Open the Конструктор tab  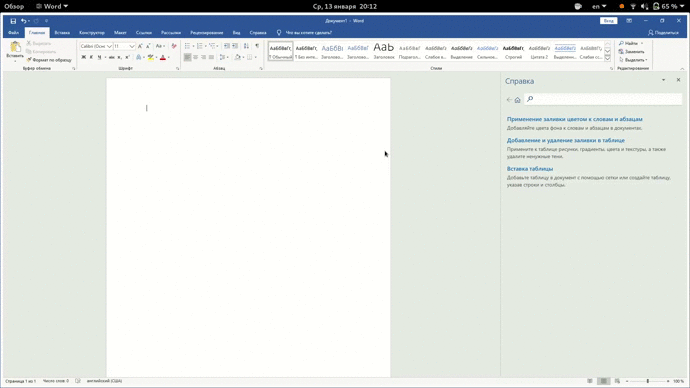pyautogui.click(x=92, y=33)
